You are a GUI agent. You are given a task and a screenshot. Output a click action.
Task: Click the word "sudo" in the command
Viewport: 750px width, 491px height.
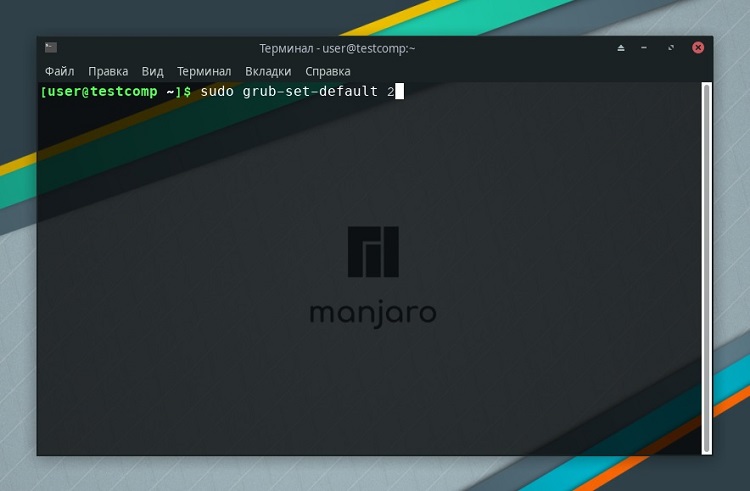pos(217,92)
